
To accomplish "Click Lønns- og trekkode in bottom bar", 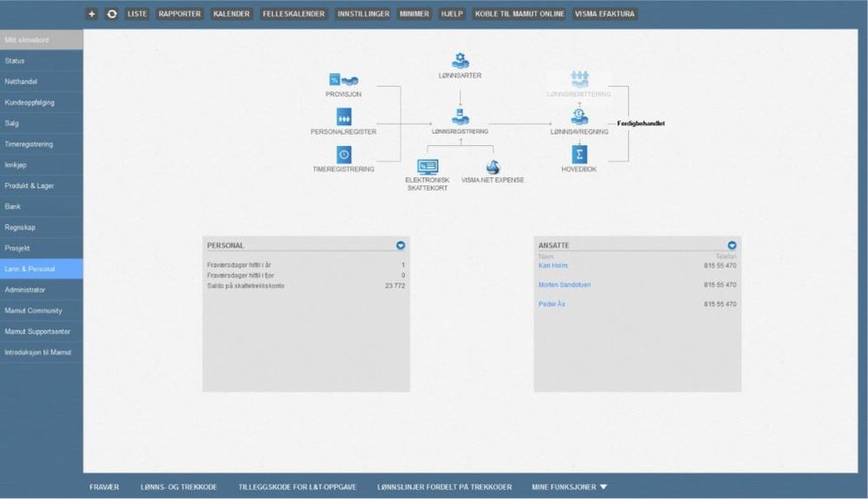I will pyautogui.click(x=179, y=487).
